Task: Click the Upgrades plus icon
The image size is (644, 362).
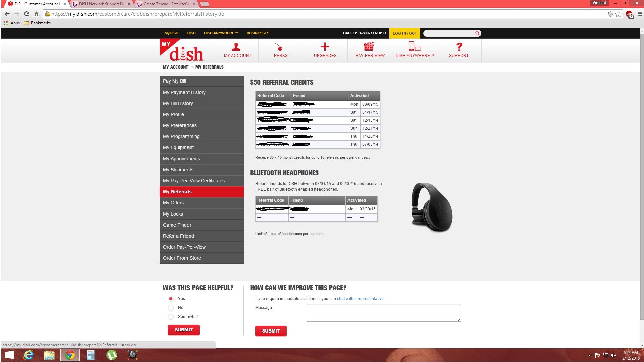Action: [x=325, y=47]
